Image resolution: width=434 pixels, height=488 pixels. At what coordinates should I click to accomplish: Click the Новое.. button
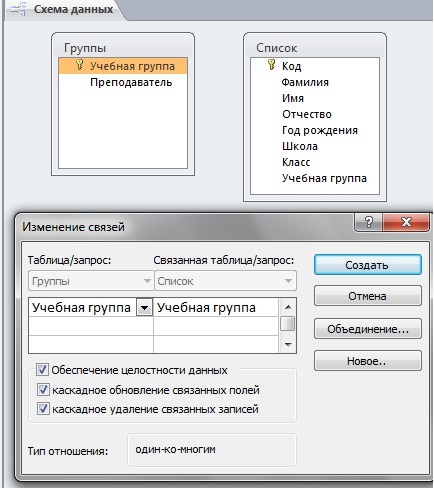pyautogui.click(x=368, y=361)
